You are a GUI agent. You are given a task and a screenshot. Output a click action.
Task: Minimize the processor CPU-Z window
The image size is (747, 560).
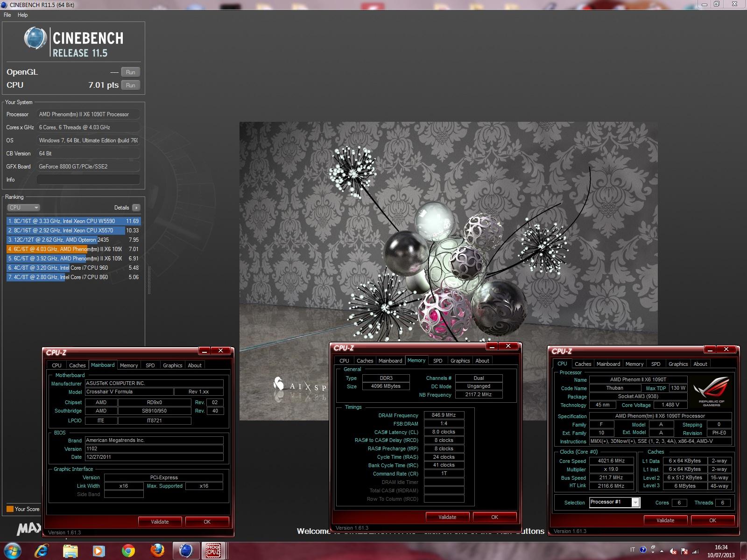pyautogui.click(x=710, y=350)
